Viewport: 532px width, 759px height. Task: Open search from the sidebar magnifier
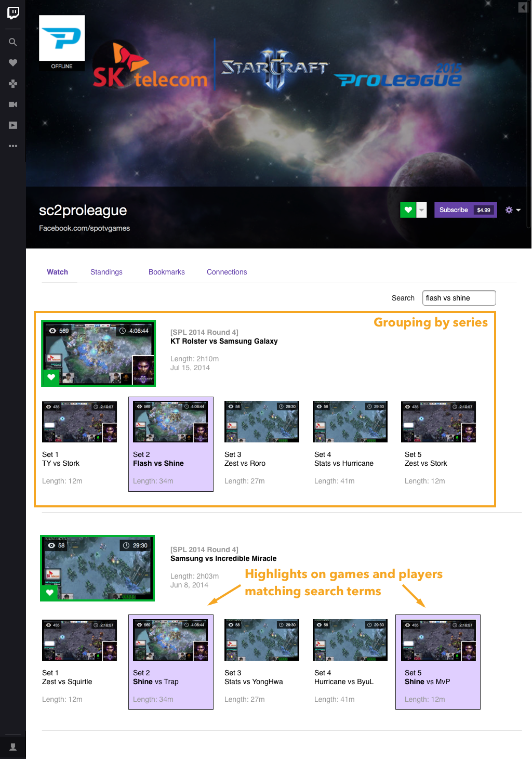13,42
